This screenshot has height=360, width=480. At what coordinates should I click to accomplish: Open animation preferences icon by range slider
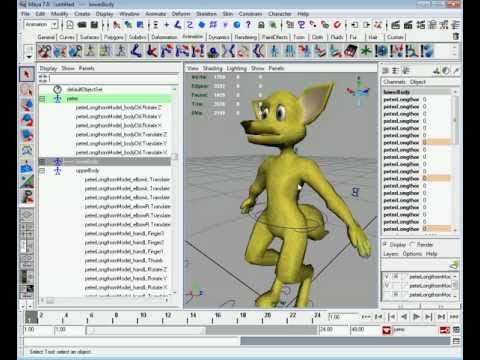click(456, 330)
